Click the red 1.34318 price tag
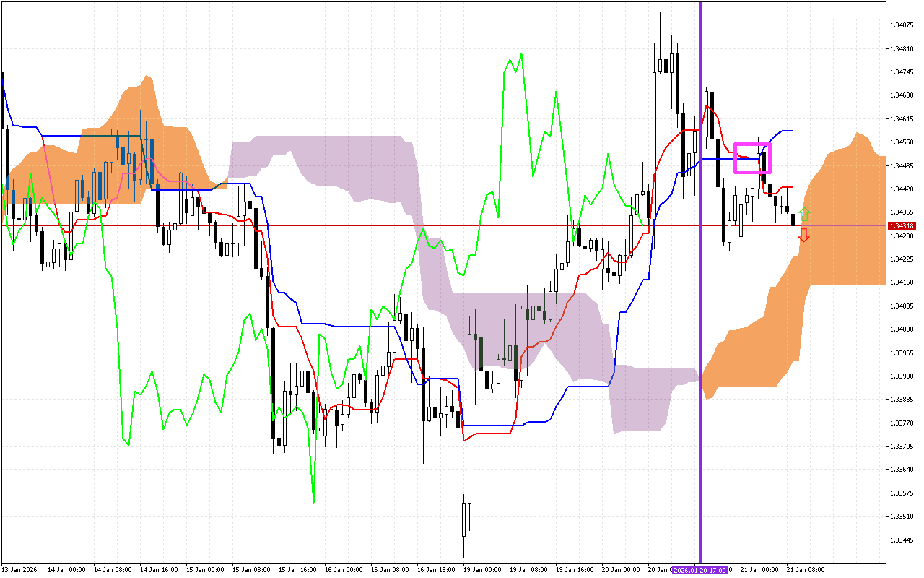This screenshot has width=924, height=578. [x=900, y=225]
